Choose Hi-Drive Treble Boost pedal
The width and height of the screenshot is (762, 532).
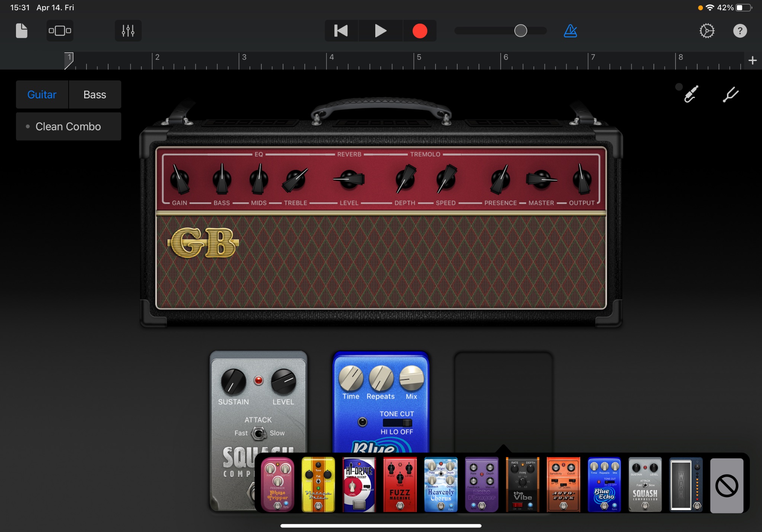coord(359,485)
